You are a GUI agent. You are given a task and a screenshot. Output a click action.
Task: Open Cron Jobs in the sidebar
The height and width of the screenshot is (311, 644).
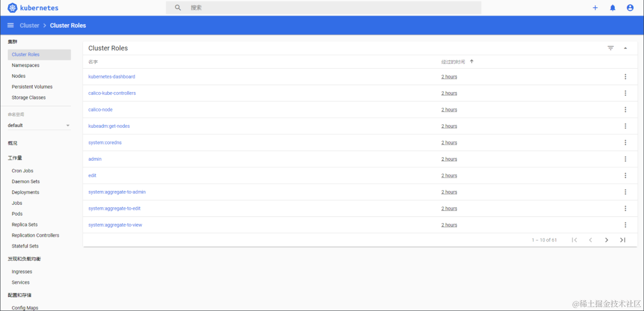(x=22, y=171)
